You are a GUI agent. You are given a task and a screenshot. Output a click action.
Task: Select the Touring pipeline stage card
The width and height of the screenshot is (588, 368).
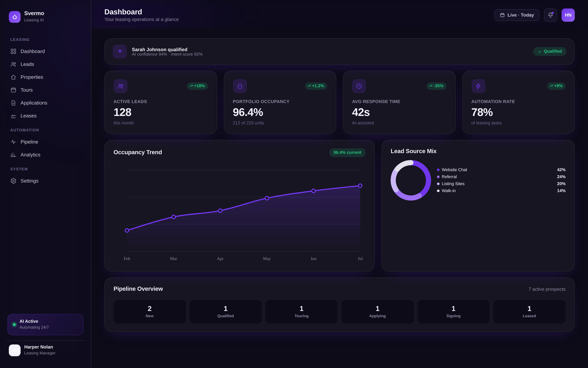coord(301,312)
